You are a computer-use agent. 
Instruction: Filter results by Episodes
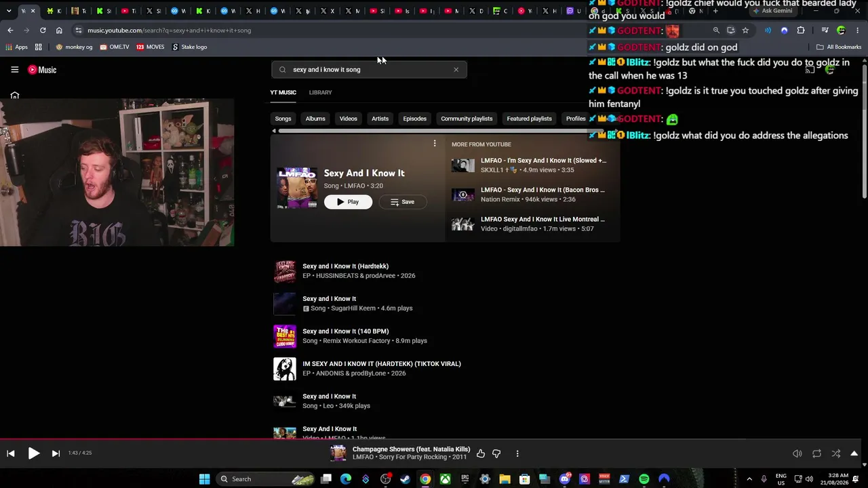pos(414,119)
